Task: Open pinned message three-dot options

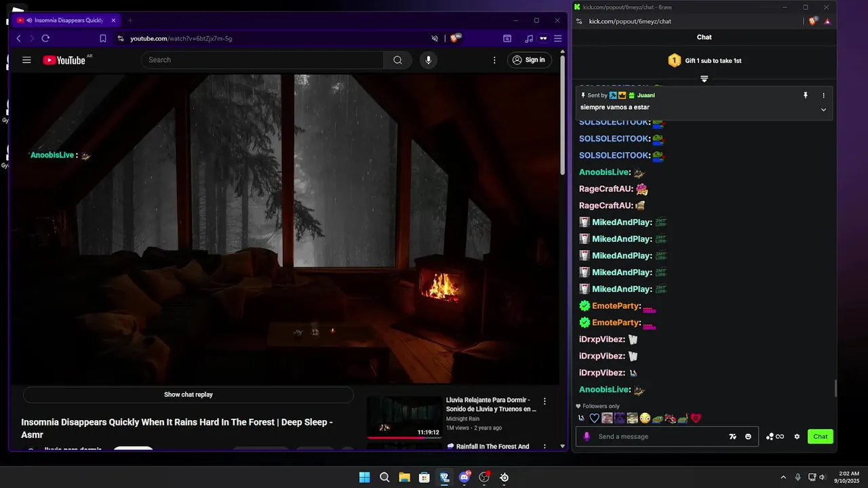Action: coord(824,96)
